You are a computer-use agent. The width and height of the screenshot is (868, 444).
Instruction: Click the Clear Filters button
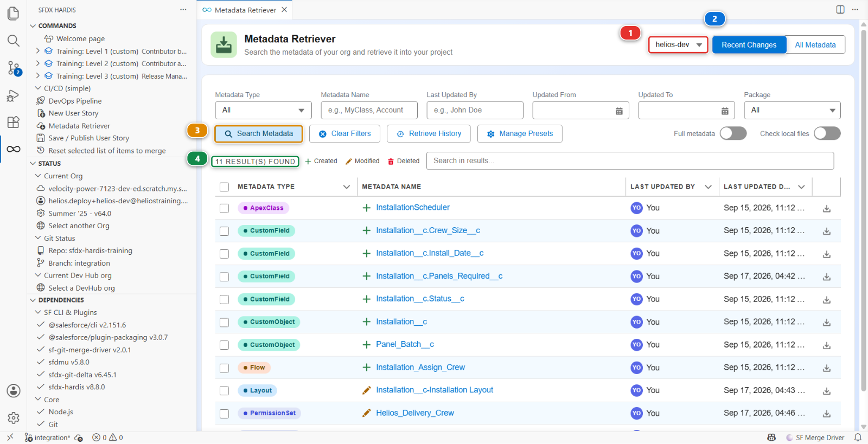pos(344,134)
